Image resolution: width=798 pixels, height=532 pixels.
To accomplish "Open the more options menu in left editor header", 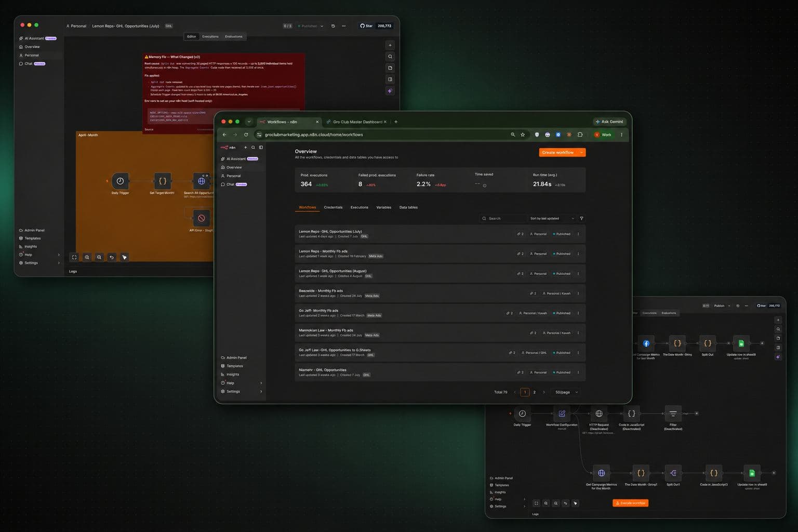I will point(343,26).
